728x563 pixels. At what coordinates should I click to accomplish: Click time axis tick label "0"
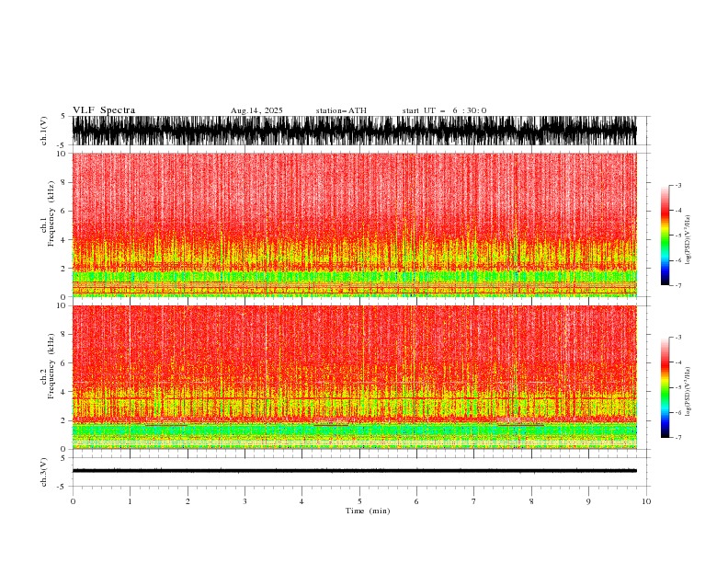pyautogui.click(x=73, y=501)
